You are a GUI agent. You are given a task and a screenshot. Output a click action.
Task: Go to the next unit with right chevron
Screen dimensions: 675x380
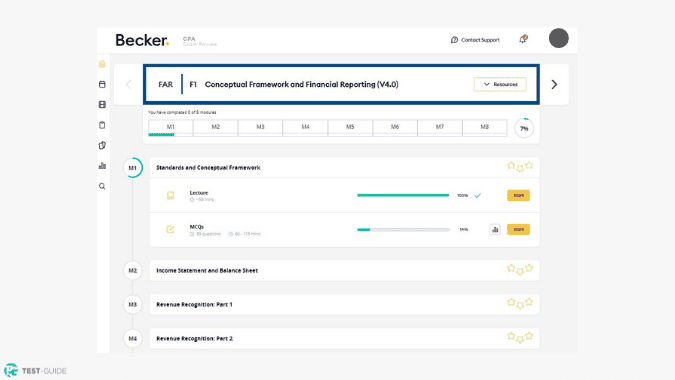[x=554, y=84]
